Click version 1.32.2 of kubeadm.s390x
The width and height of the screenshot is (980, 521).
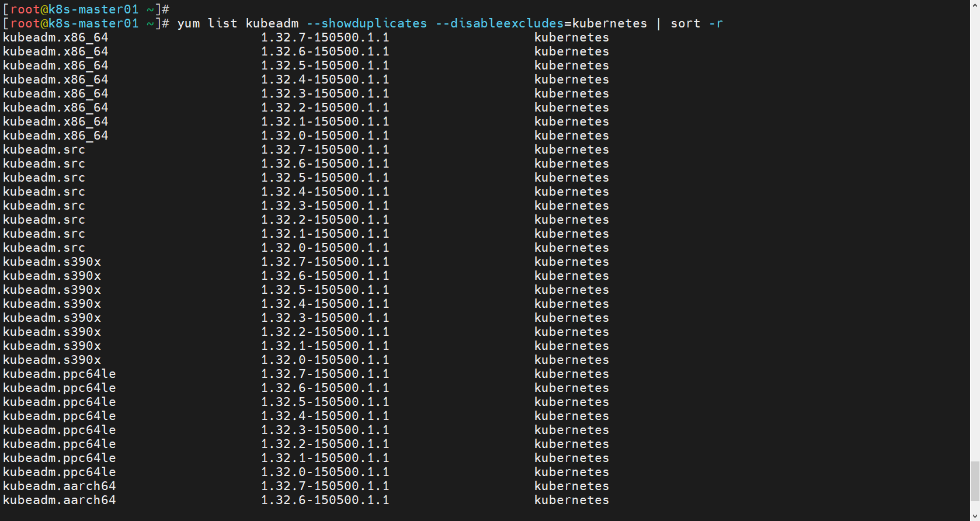[x=325, y=332]
